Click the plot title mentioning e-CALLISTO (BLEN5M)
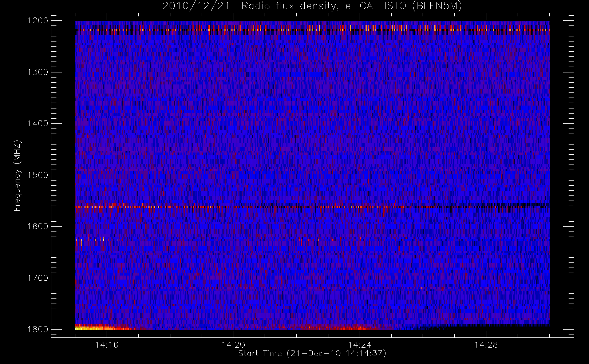The image size is (589, 364). click(312, 6)
